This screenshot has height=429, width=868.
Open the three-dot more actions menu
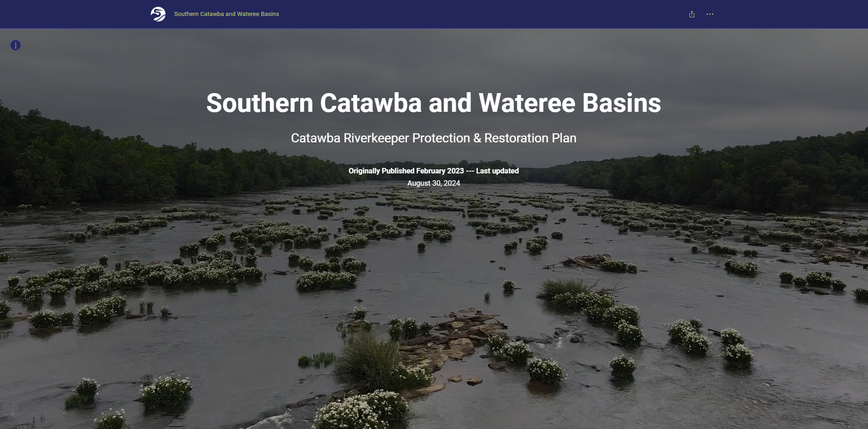[x=709, y=14]
